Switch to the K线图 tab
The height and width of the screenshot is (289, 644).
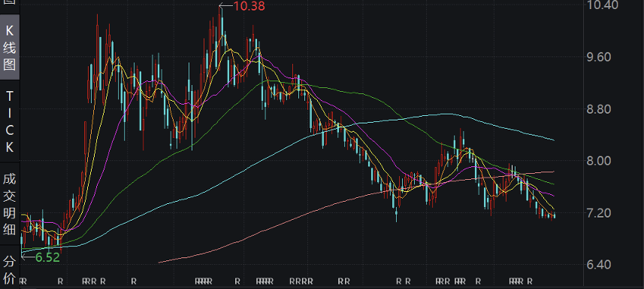pyautogui.click(x=10, y=47)
